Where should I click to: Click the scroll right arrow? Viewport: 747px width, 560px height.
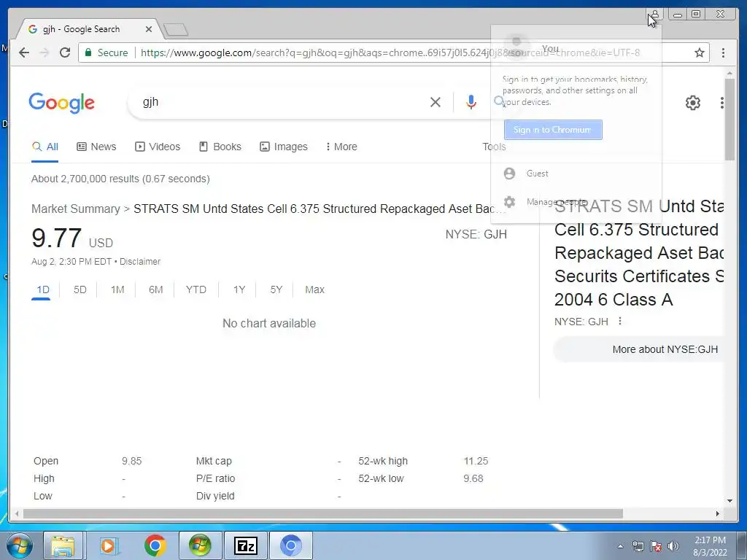click(x=718, y=514)
